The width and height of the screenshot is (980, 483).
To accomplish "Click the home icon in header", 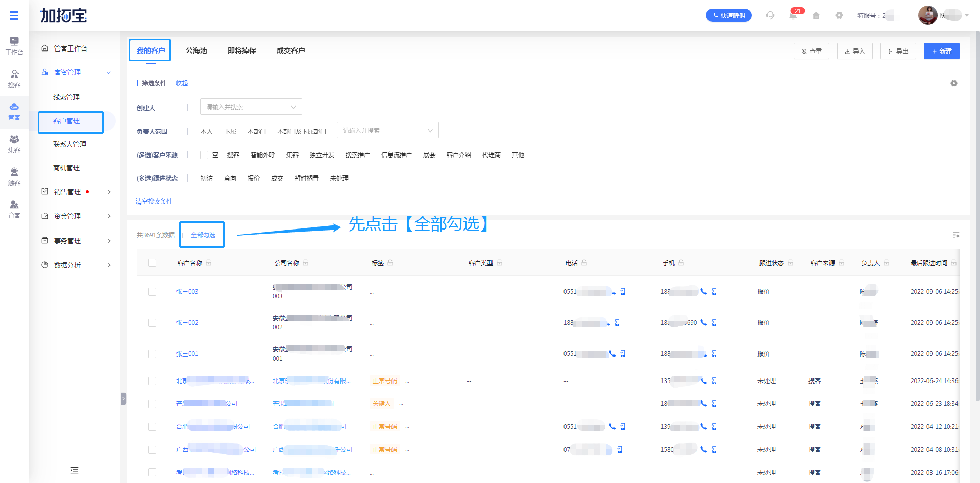I will pos(816,15).
